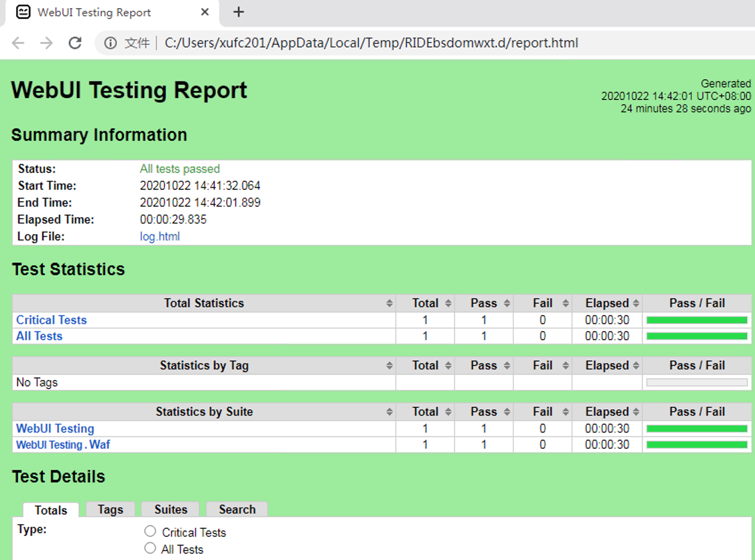The image size is (755, 560).
Task: Sort Statistics by Tag table by Fail
Action: pos(566,365)
